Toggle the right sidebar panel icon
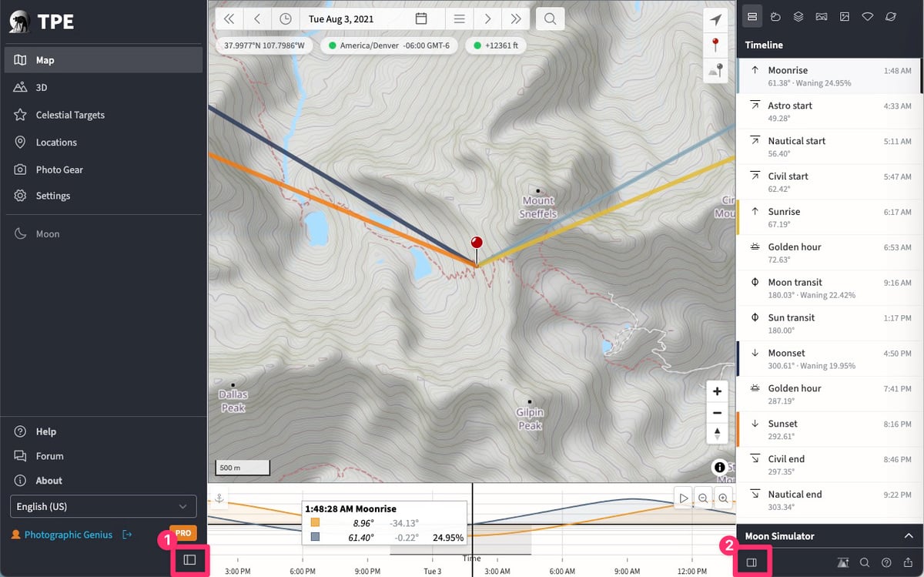Viewport: 924px width, 577px height. (752, 562)
